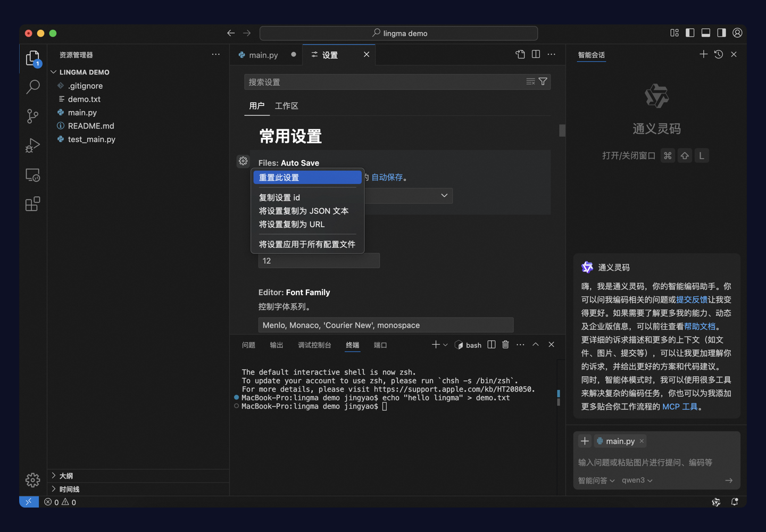This screenshot has width=766, height=532.
Task: Close the 智能会话 panel
Action: pos(734,54)
